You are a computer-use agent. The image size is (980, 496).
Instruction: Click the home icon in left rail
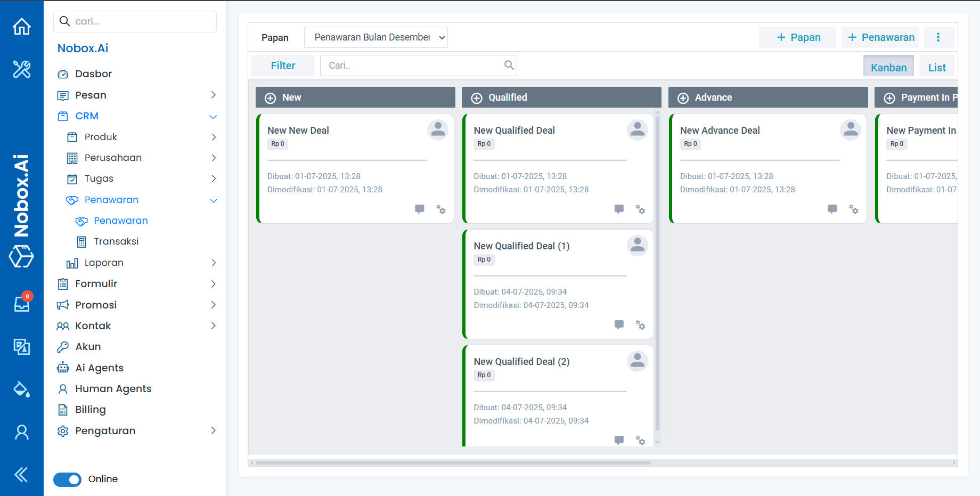22,26
